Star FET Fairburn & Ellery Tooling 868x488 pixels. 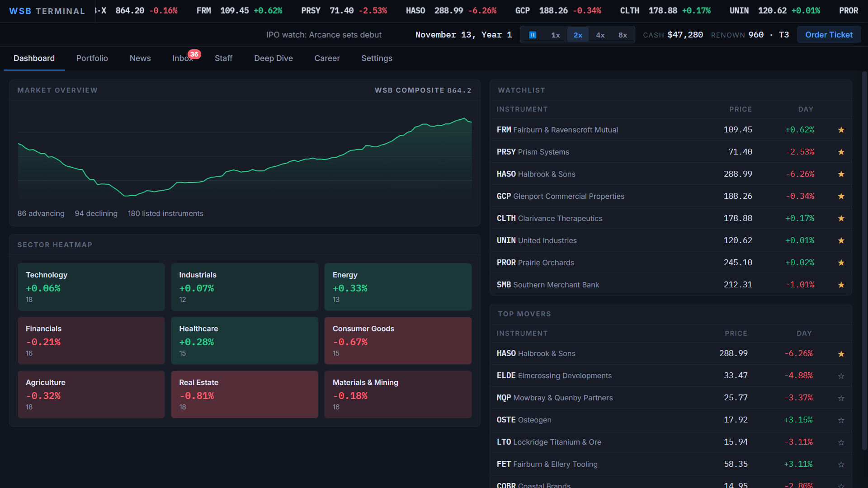(x=841, y=465)
